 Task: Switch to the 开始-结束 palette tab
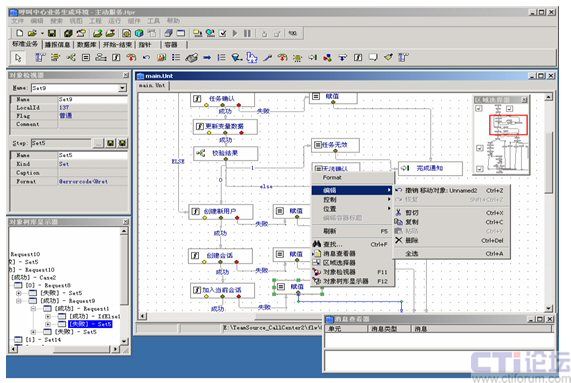click(117, 45)
